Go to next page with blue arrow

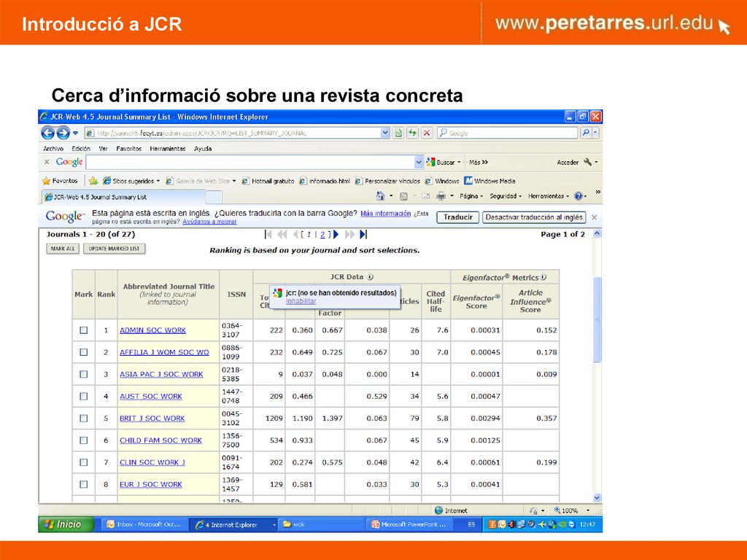tap(336, 234)
